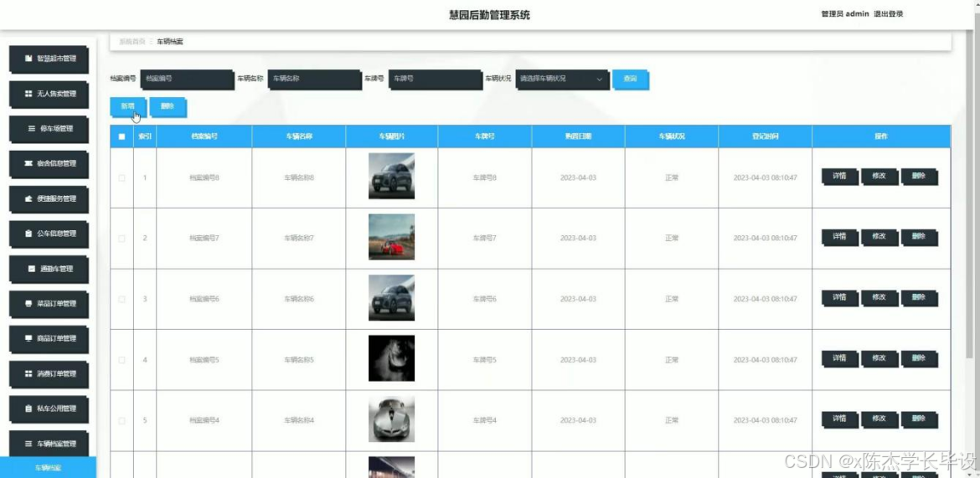Click the 管理员 admin user label
The image size is (980, 478).
click(x=845, y=13)
